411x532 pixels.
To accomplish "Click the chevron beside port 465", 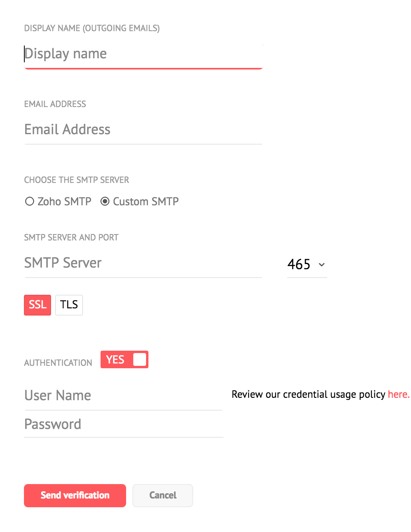I will pyautogui.click(x=322, y=264).
